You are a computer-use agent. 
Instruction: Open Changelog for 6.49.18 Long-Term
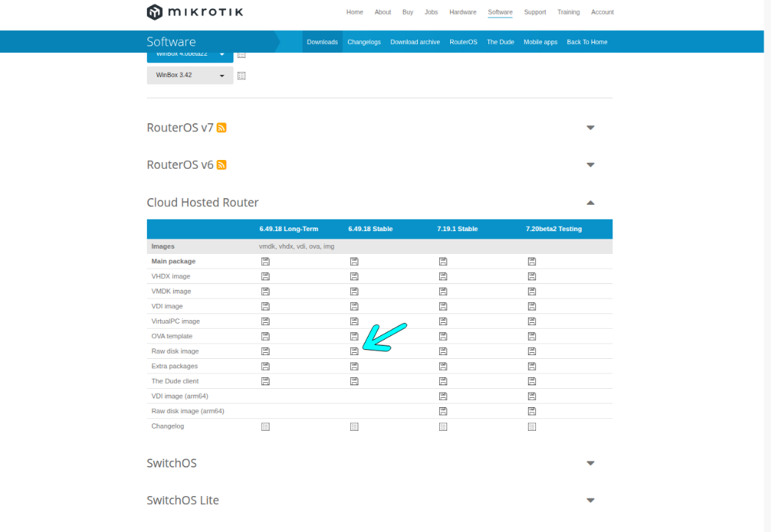point(265,427)
